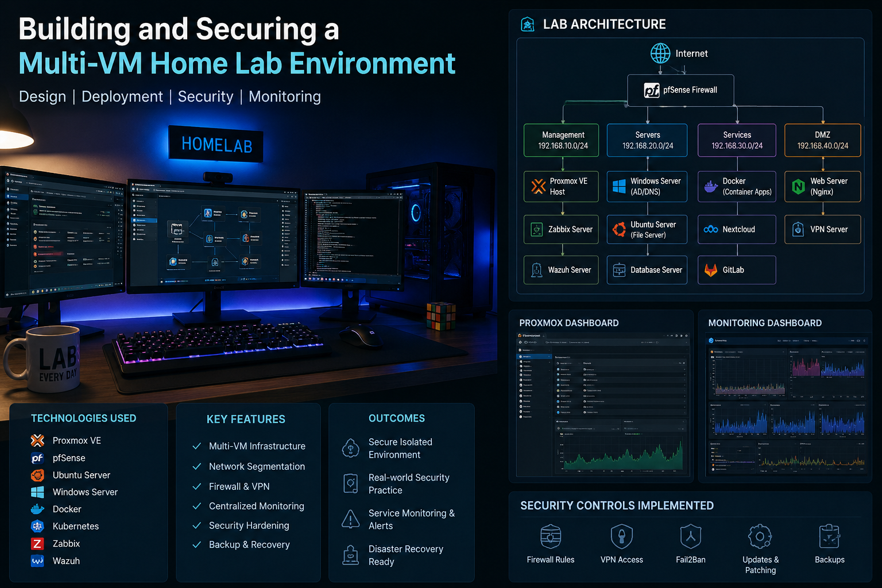Click the Fail2Ban shield icon
The width and height of the screenshot is (882, 588).
(x=691, y=536)
